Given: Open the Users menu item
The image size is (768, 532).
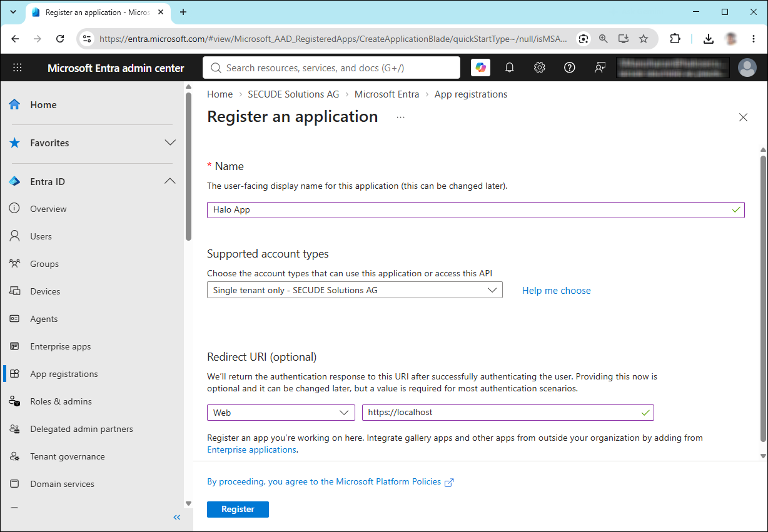Looking at the screenshot, I should coord(41,236).
